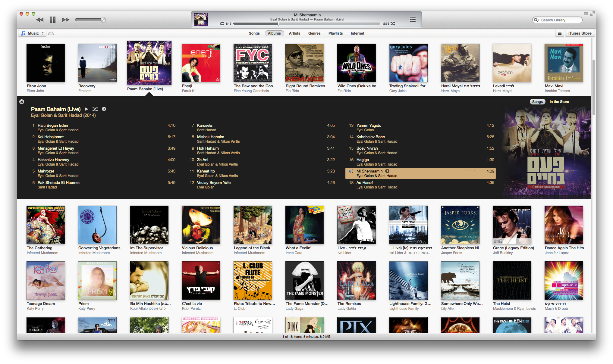Switch to the Artists tab
This screenshot has width=613, height=364.
click(294, 33)
